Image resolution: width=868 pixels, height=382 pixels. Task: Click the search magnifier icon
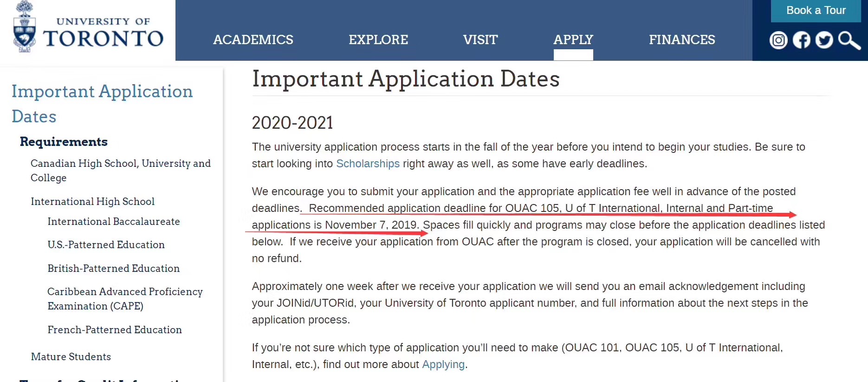coord(849,40)
